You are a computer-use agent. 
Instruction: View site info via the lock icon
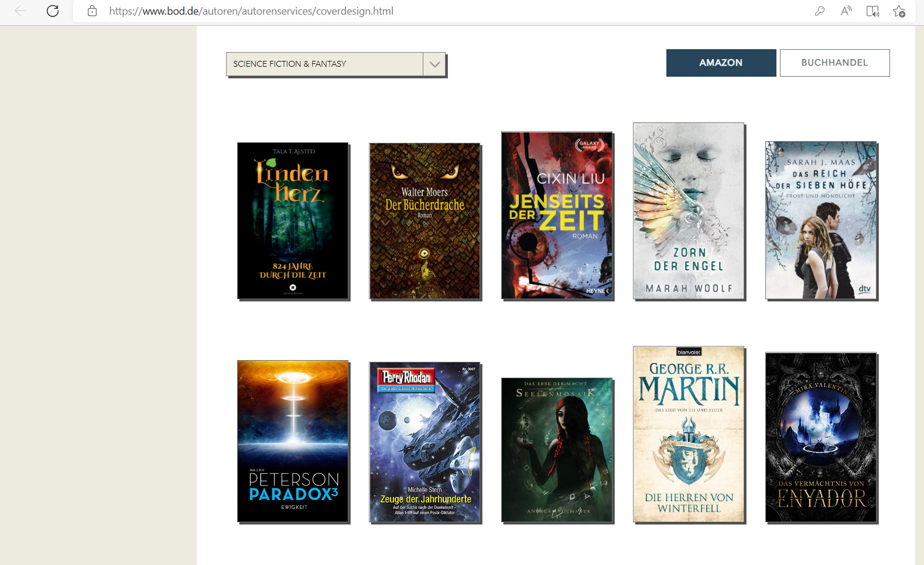[92, 11]
